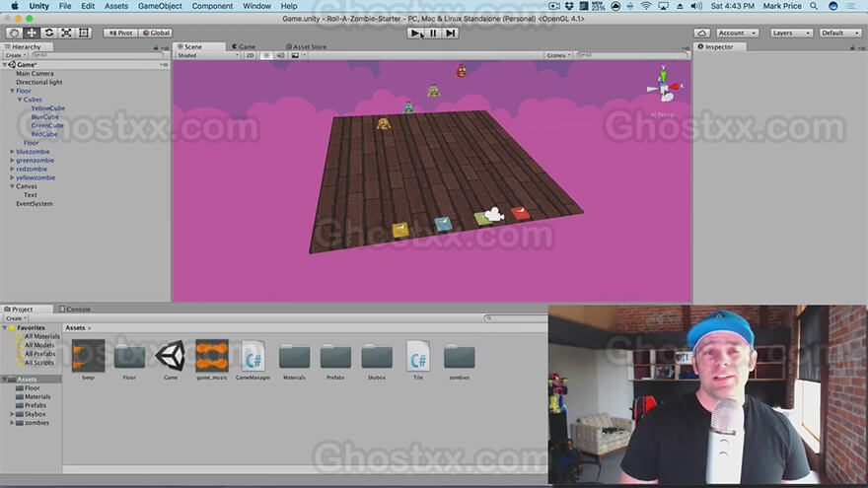This screenshot has height=488, width=868.
Task: Open the Account dropdown
Action: (x=737, y=34)
